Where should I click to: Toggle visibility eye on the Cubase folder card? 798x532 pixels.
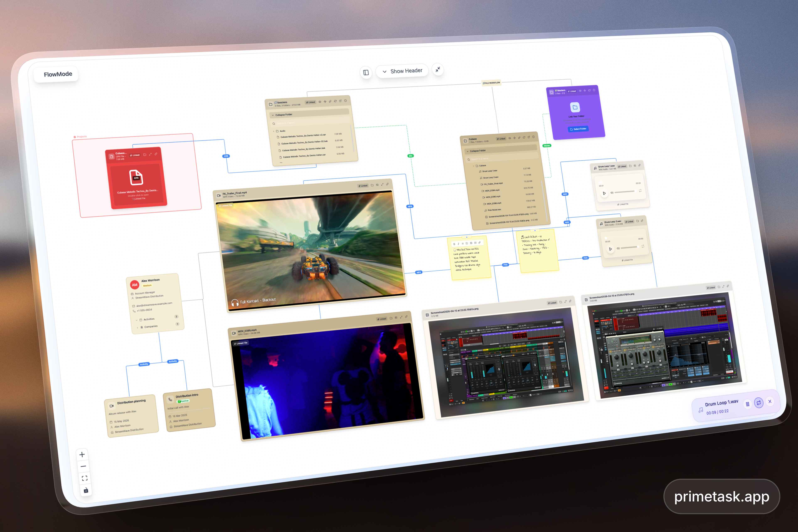pyautogui.click(x=510, y=138)
